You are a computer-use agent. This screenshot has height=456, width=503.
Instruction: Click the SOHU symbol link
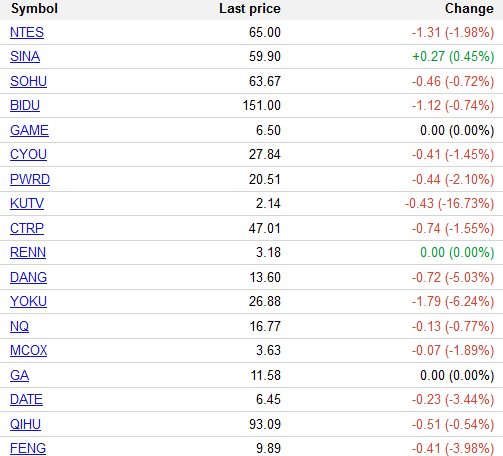pyautogui.click(x=28, y=81)
